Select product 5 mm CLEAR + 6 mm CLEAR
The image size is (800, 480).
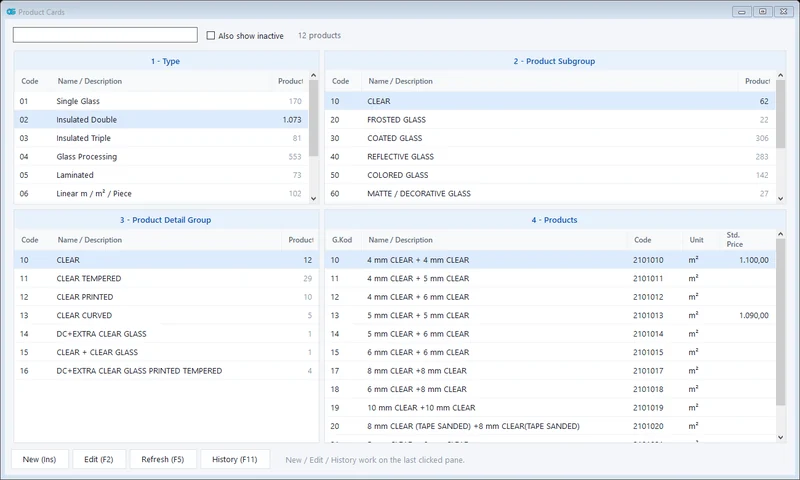550,334
